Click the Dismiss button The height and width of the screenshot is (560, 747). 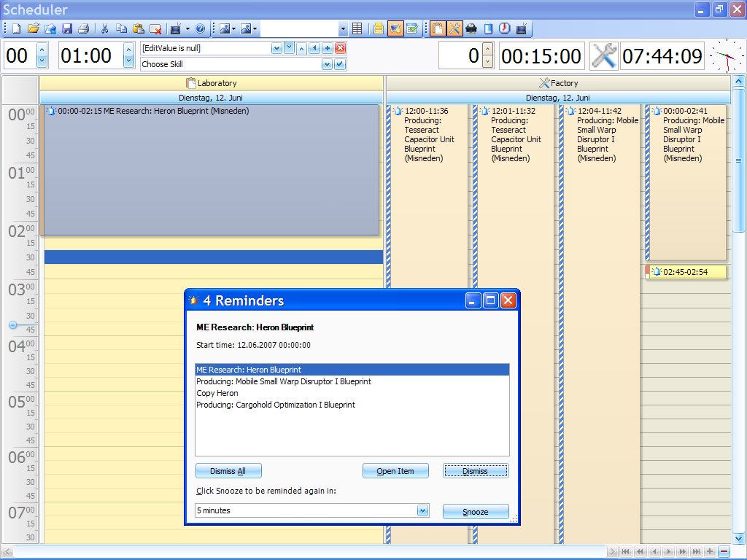(x=476, y=471)
